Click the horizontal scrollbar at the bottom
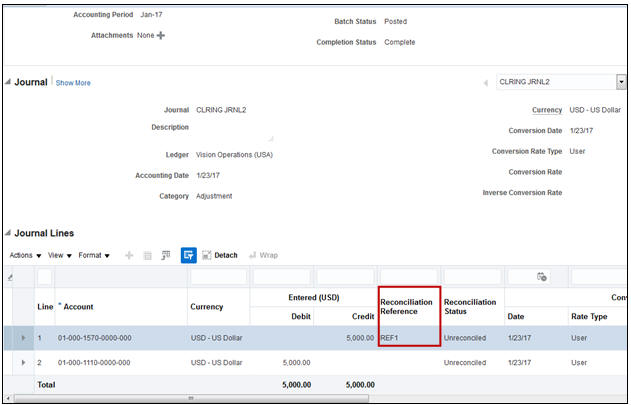631x405 pixels. point(190,398)
